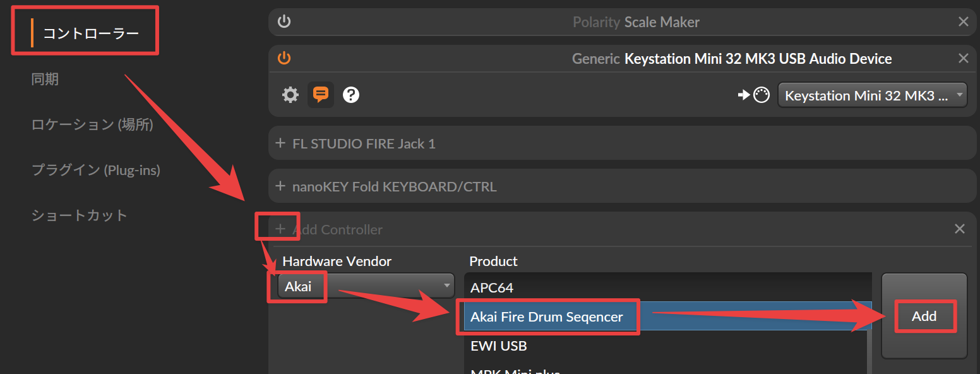Open Keystation Mini 32 MK3 port dropdown

[871, 95]
